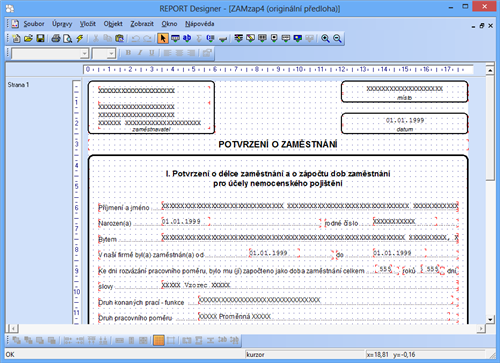Open the font name combo box
This screenshot has height=363, width=500.
pyautogui.click(x=50, y=53)
